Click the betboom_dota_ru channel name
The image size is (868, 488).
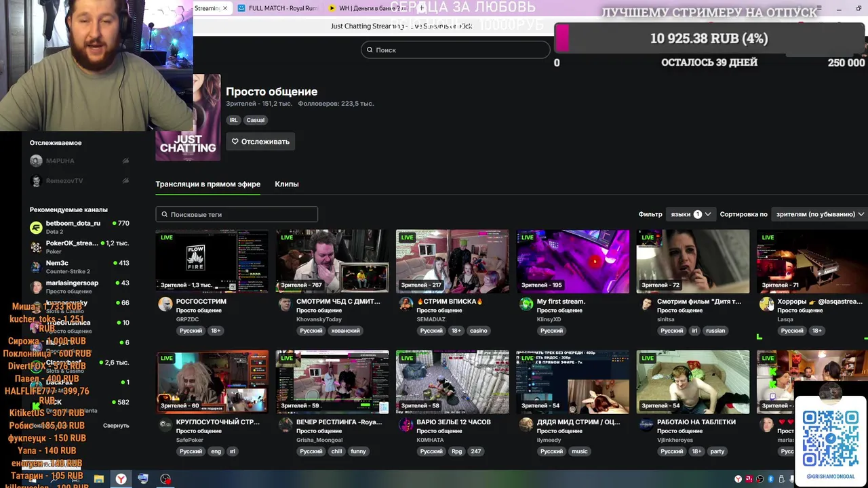73,223
